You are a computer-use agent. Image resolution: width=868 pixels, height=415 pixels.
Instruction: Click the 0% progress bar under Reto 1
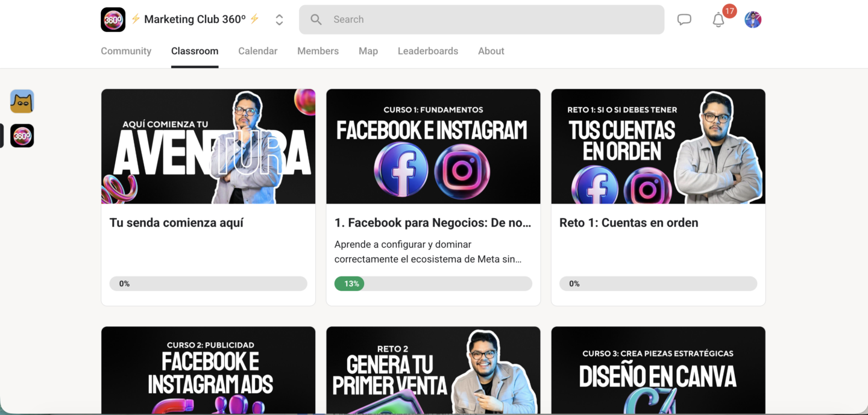(x=658, y=284)
